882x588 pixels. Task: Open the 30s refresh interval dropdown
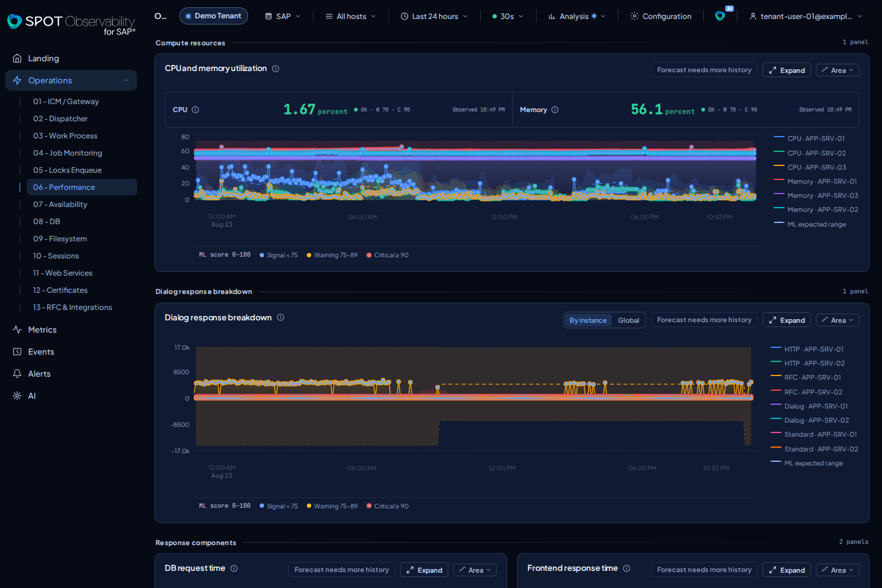coord(508,17)
